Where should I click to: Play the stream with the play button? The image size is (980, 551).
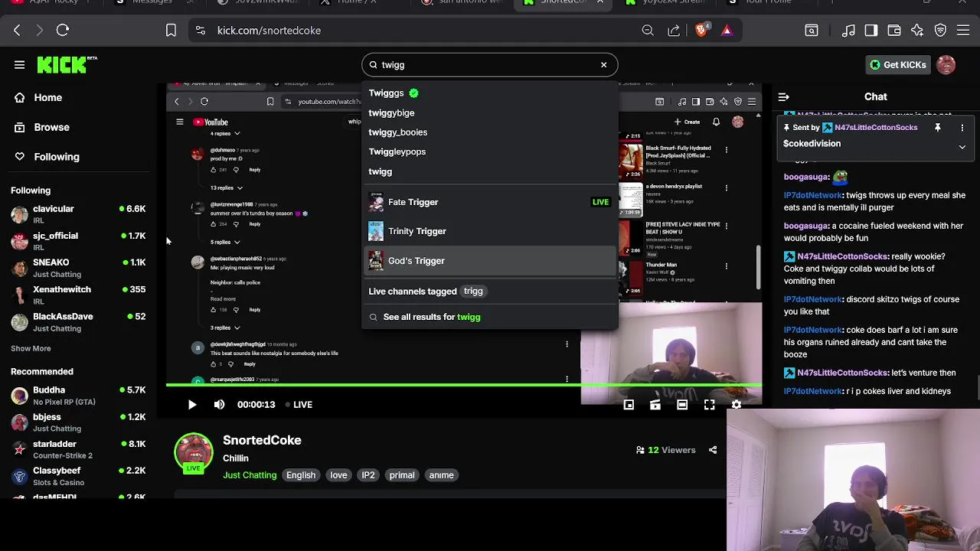point(192,405)
